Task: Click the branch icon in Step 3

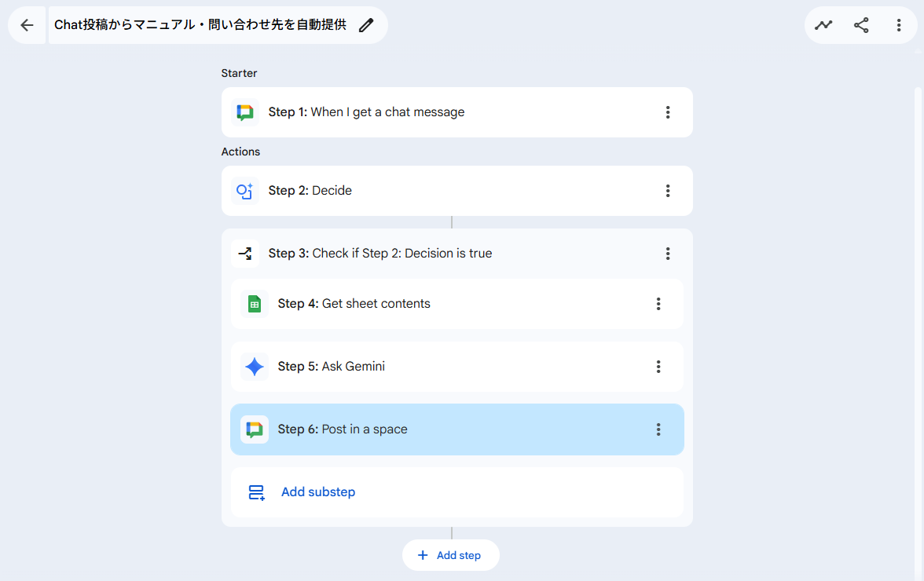Action: click(x=245, y=254)
